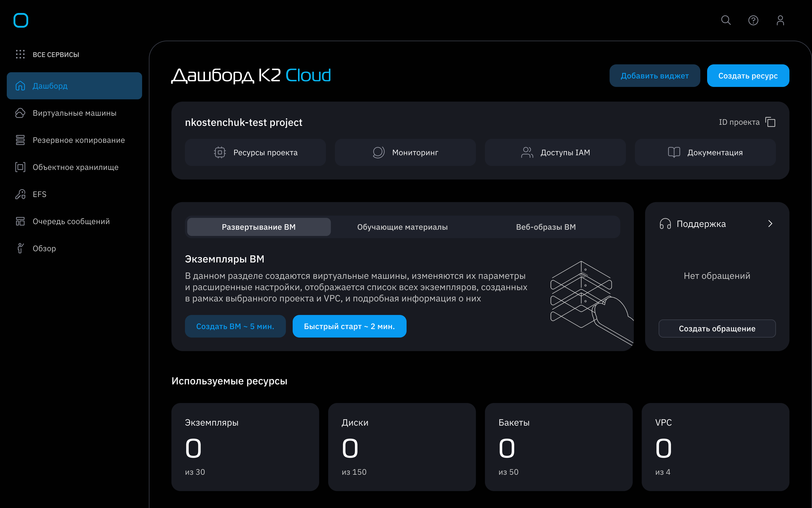The image size is (812, 508).
Task: Select Очередь сообщений in the sidebar
Action: [x=74, y=222]
